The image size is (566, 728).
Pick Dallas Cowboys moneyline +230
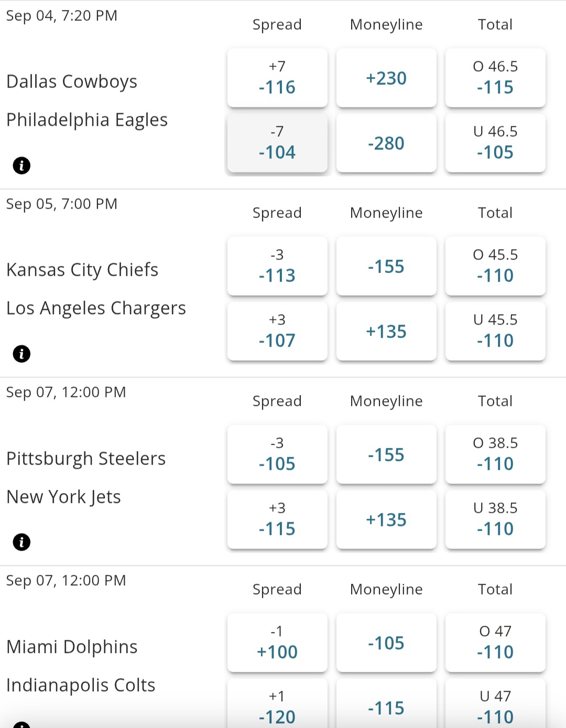(386, 78)
